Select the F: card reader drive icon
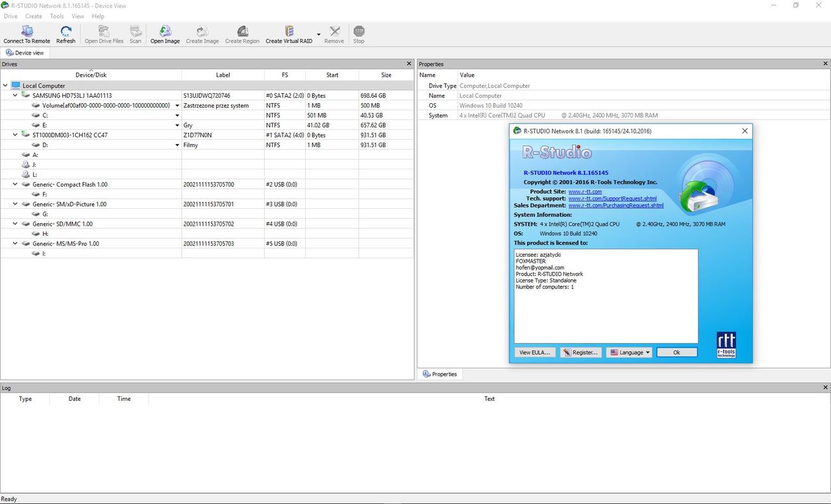831x504 pixels. coord(36,194)
